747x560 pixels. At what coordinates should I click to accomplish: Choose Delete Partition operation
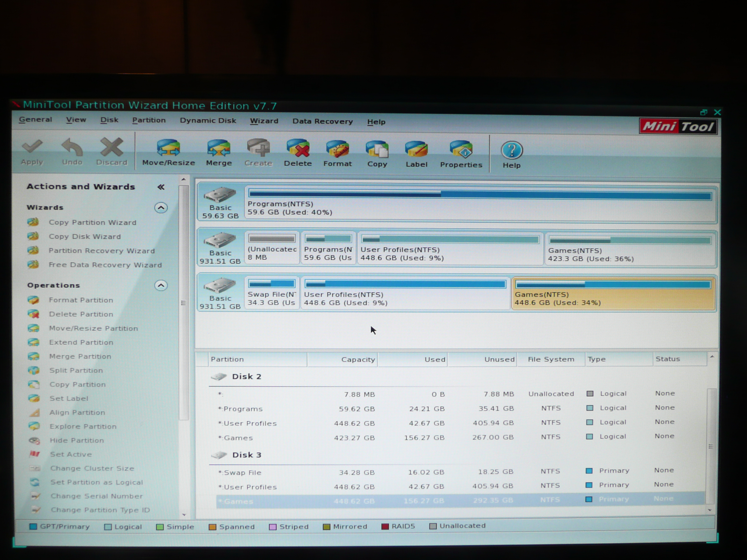81,314
